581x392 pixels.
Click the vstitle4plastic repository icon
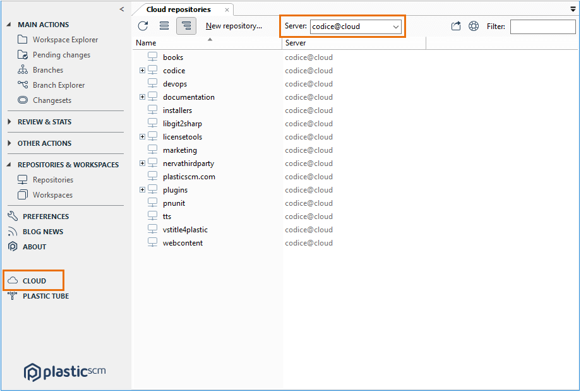[x=152, y=230]
